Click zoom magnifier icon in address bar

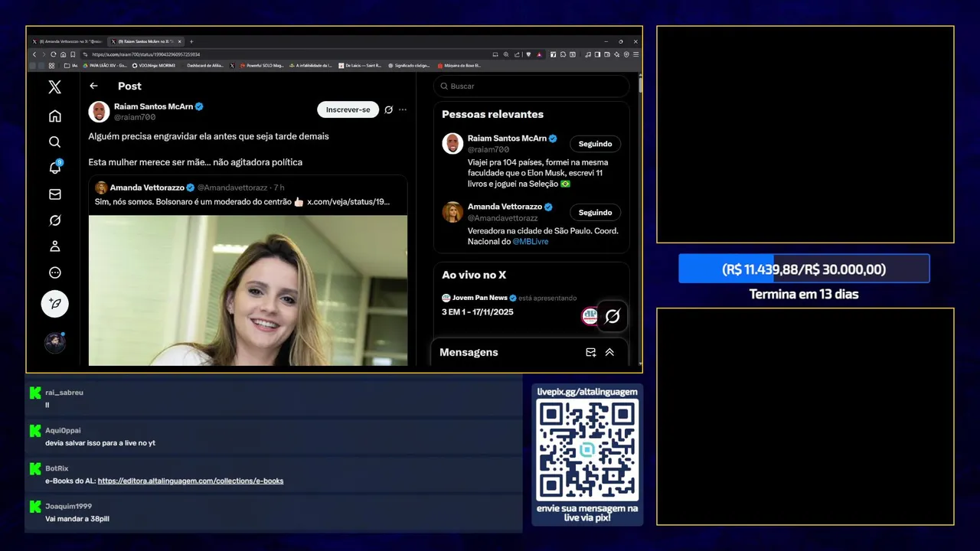click(x=506, y=54)
